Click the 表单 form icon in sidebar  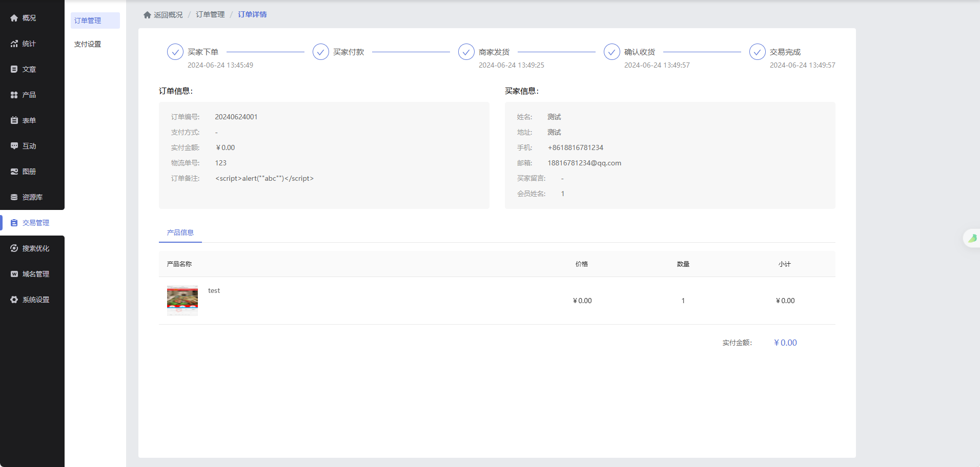pyautogui.click(x=14, y=120)
